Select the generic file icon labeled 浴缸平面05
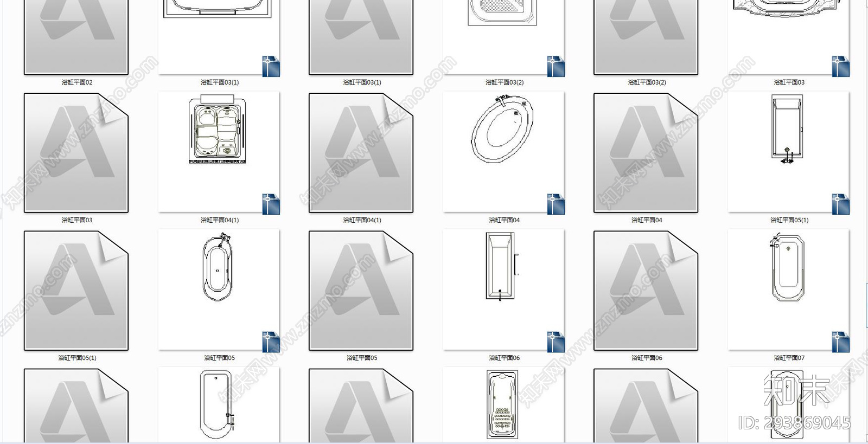868x444 pixels. pyautogui.click(x=361, y=291)
